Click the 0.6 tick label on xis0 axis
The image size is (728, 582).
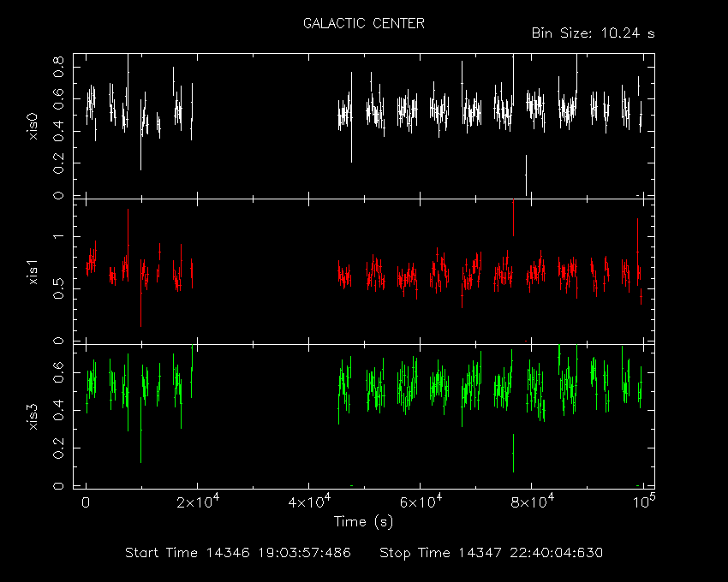coord(58,98)
